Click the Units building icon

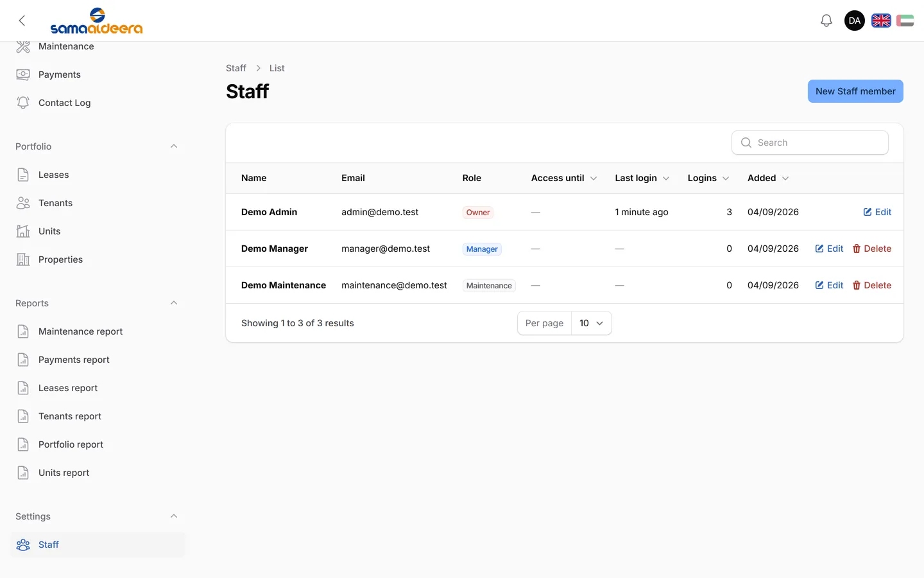(23, 231)
